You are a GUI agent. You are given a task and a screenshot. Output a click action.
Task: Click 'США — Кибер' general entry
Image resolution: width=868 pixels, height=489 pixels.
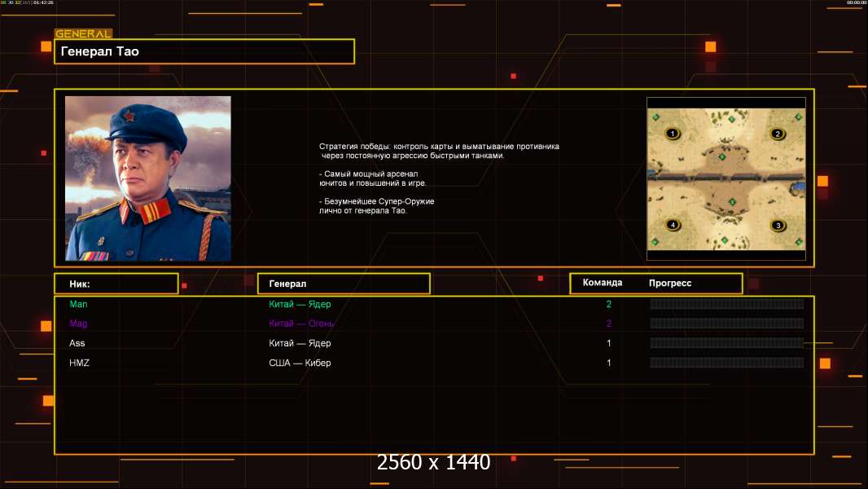tap(300, 363)
